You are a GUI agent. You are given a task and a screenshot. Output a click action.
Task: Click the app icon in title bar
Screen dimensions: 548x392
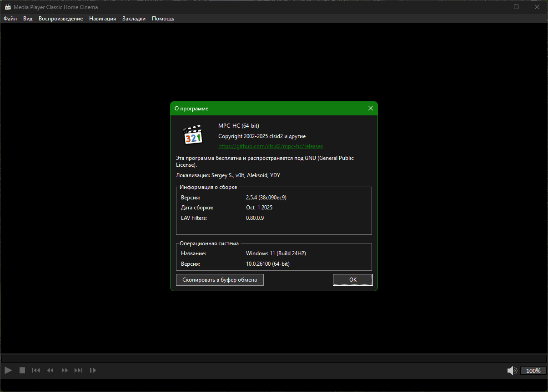pyautogui.click(x=8, y=7)
